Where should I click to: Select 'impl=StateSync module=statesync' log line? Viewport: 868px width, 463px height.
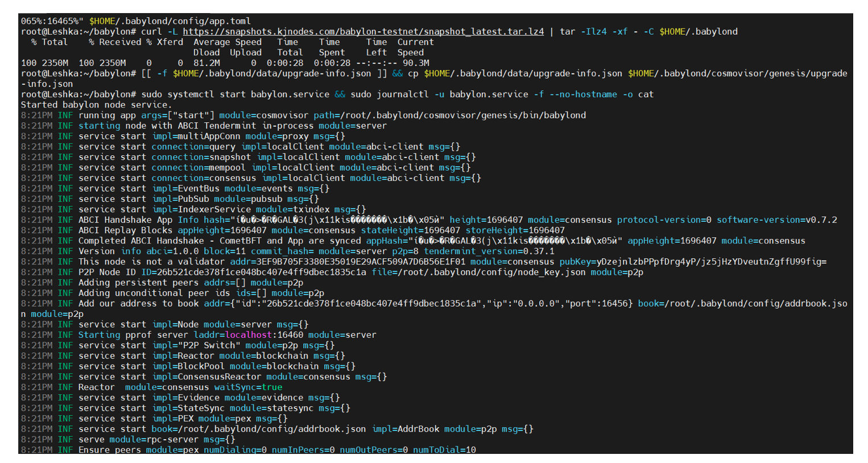[185, 408]
